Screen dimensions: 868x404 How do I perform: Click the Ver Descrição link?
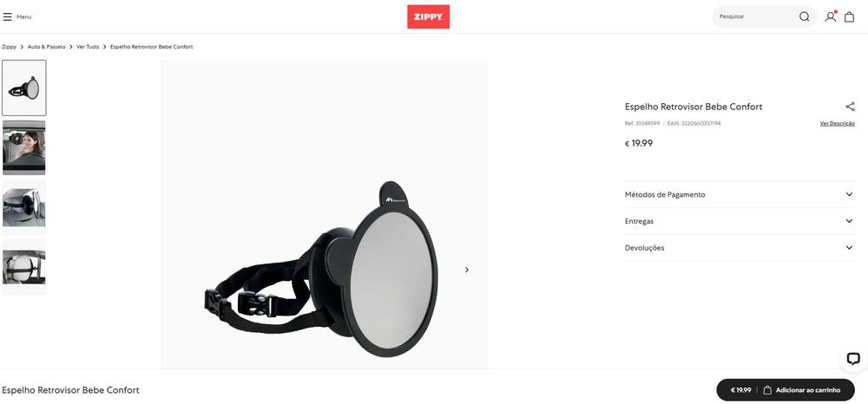click(x=837, y=123)
